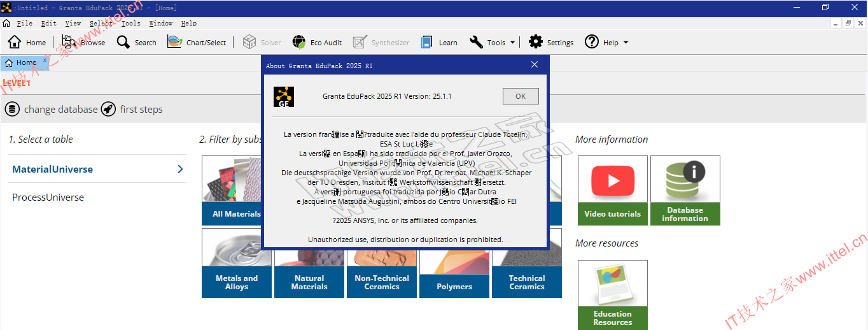The width and height of the screenshot is (868, 330).
Task: Open the Tools menu in menu bar
Action: click(x=131, y=24)
